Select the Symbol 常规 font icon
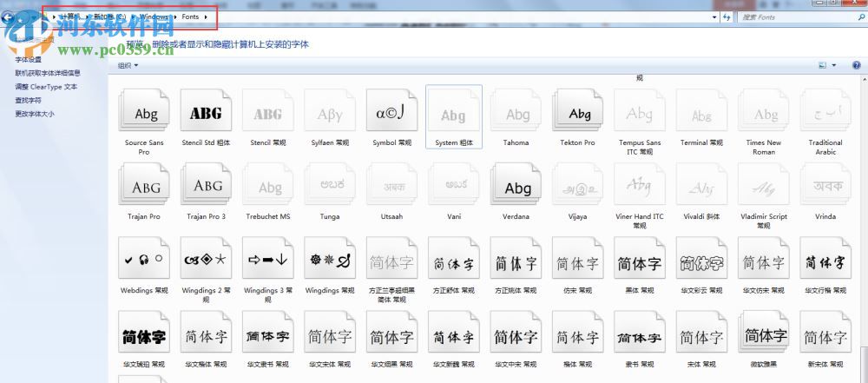 (392, 110)
